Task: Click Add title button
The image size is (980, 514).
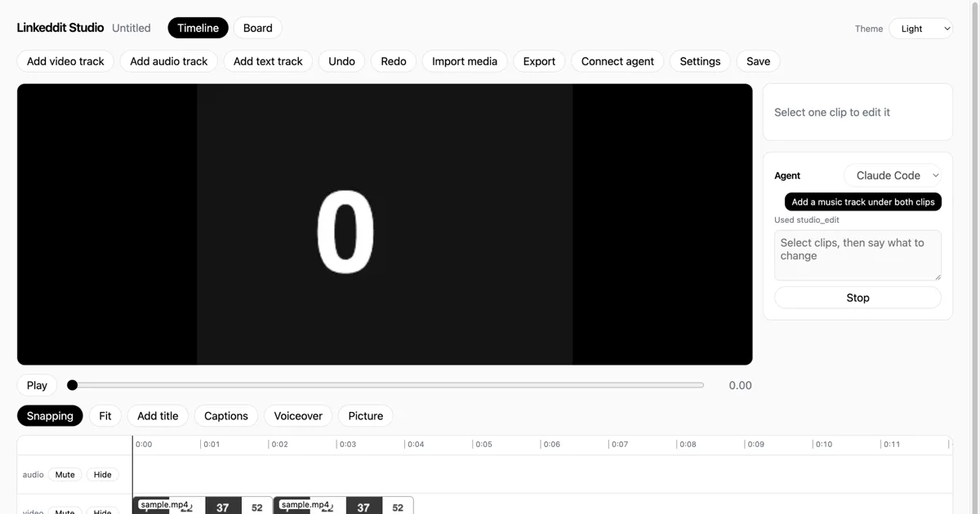Action: click(x=158, y=416)
